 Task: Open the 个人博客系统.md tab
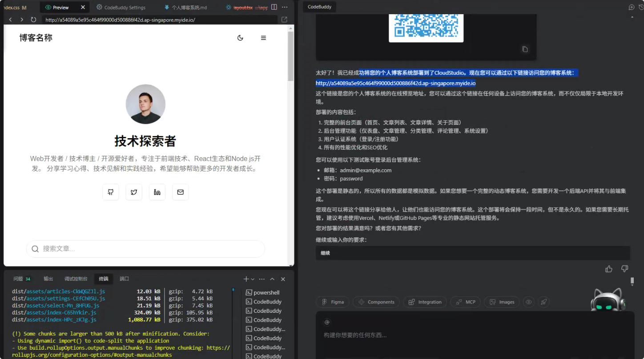point(186,7)
